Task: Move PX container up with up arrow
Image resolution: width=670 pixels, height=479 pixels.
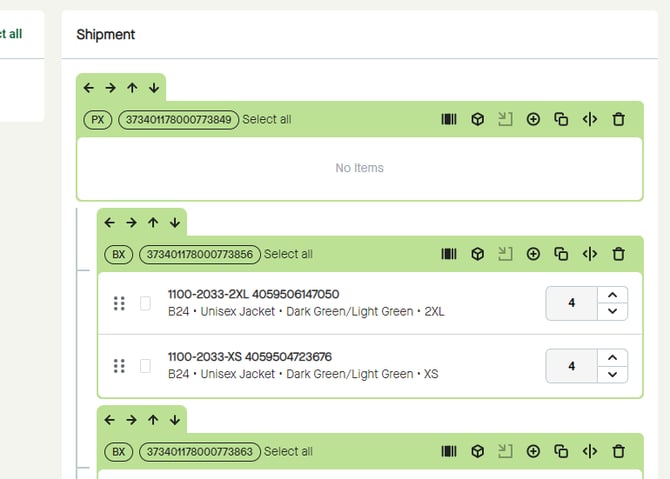Action: pos(132,88)
